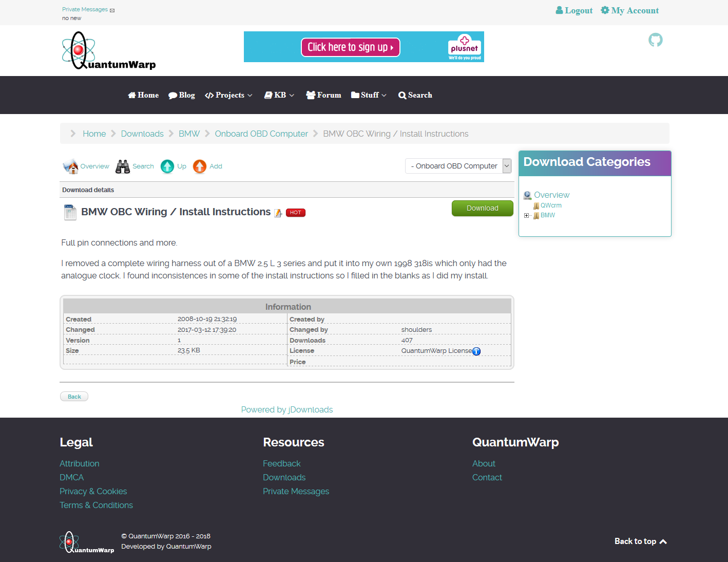Click the blue license info icon
This screenshot has height=562, width=728.
(x=476, y=351)
